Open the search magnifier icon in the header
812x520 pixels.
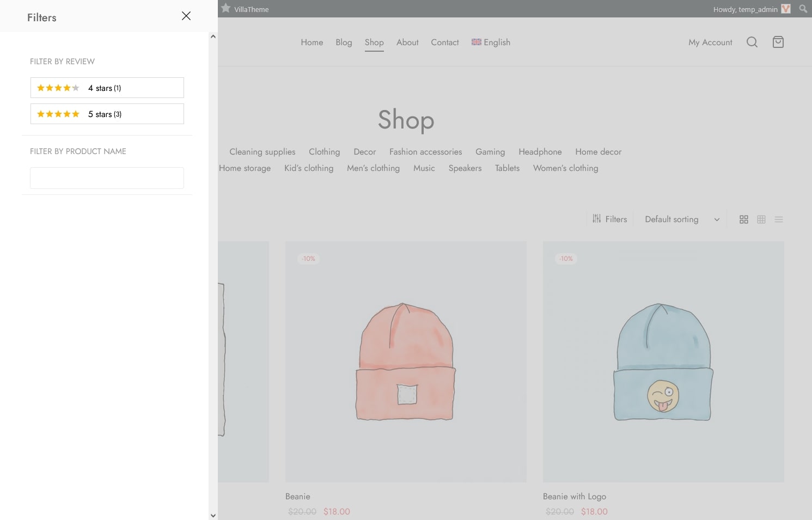pos(752,42)
